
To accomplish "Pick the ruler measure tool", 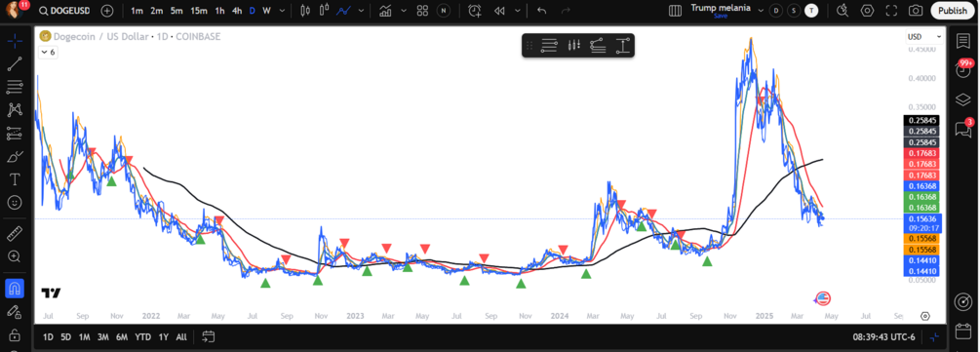I will click(x=15, y=234).
